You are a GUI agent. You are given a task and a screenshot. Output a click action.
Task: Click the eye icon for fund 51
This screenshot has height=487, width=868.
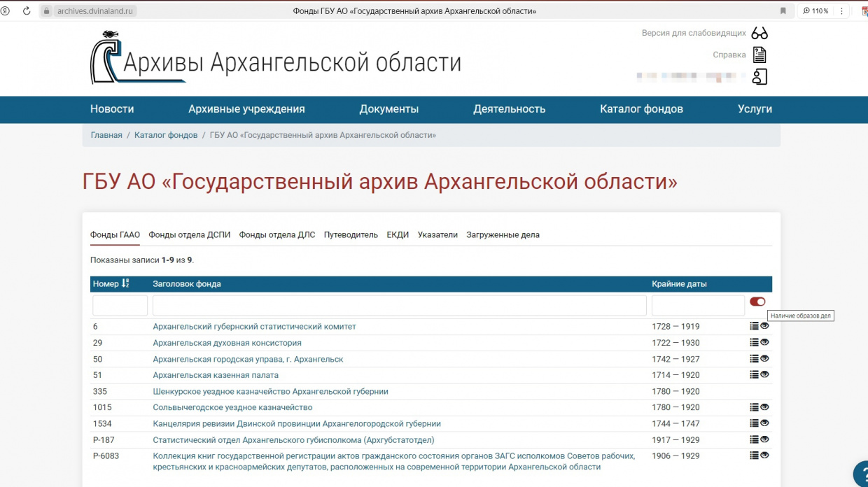pyautogui.click(x=764, y=374)
